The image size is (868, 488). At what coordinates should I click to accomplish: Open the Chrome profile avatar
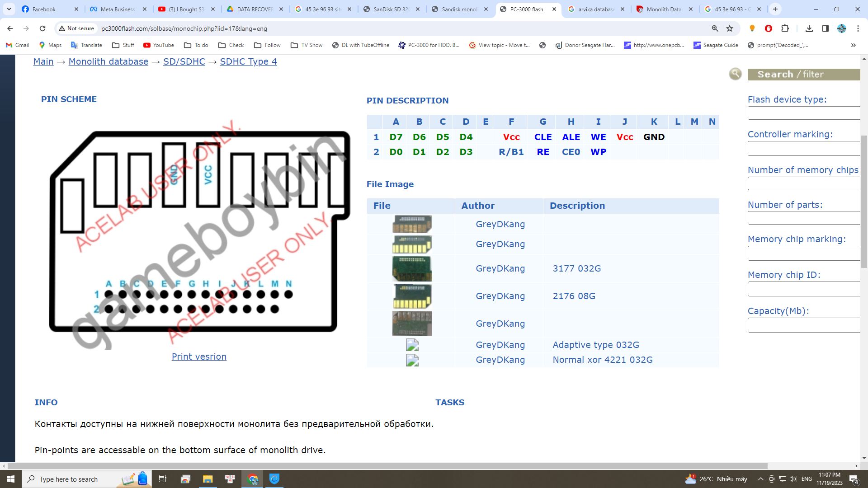(x=842, y=28)
